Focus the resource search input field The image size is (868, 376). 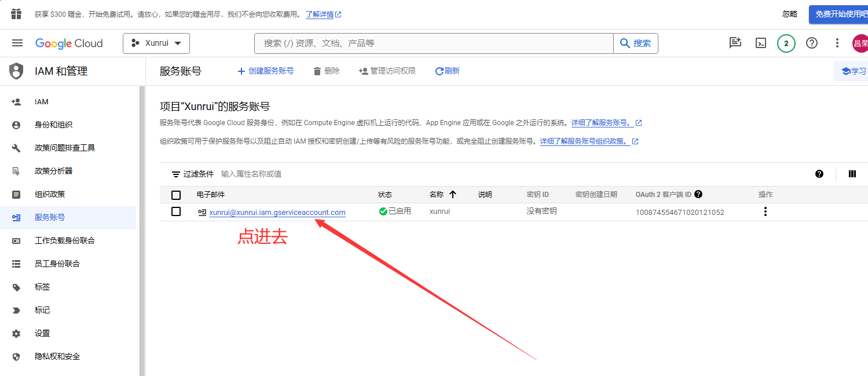pos(434,43)
